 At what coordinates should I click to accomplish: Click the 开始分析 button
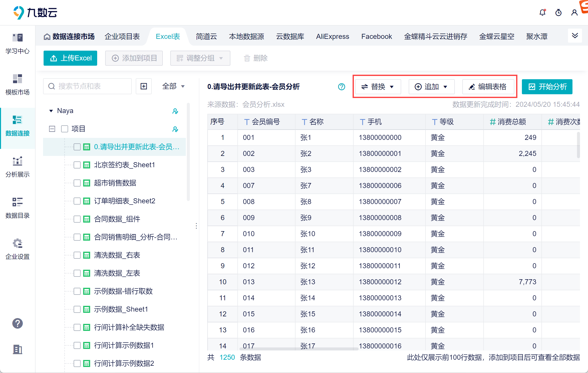[x=547, y=87]
